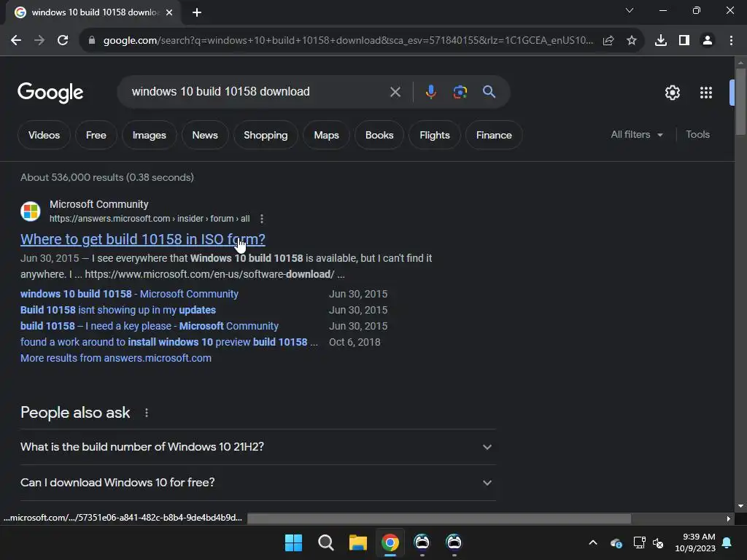Search by image with Google Lens
Viewport: 747px width, 560px height.
click(x=460, y=92)
